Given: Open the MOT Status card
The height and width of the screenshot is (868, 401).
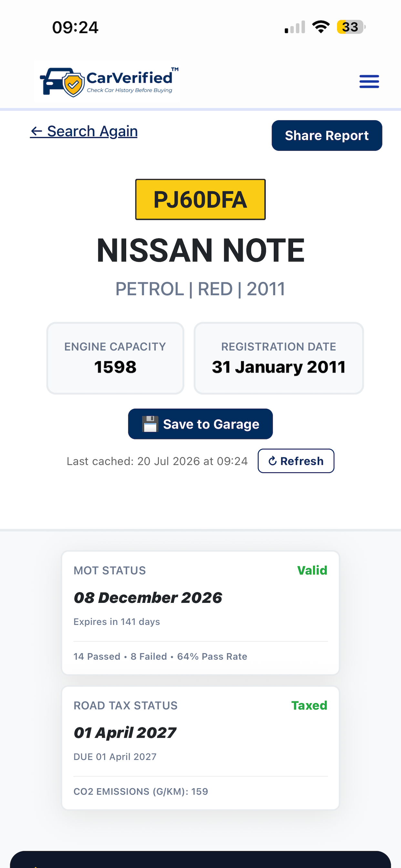Looking at the screenshot, I should click(200, 613).
